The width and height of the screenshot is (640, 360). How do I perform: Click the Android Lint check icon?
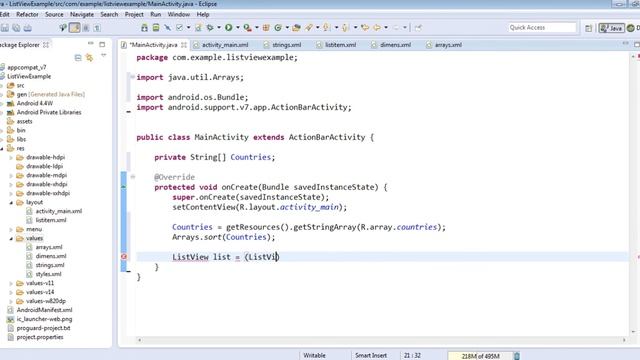(180, 28)
